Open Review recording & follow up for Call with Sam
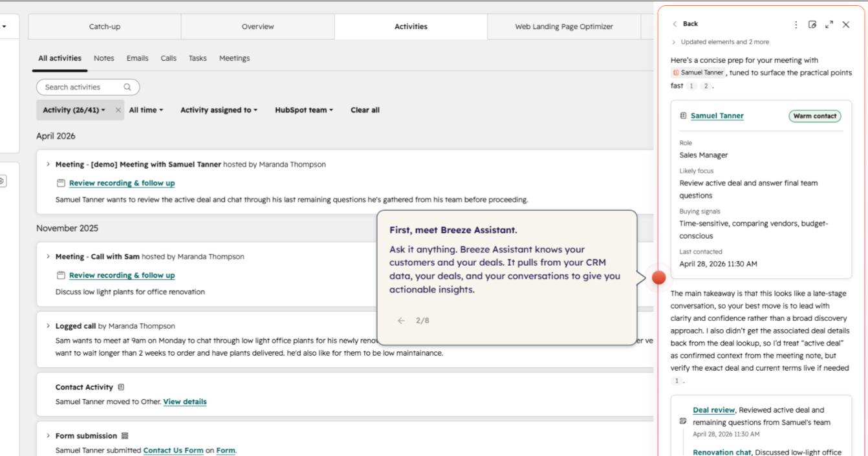 click(x=122, y=276)
